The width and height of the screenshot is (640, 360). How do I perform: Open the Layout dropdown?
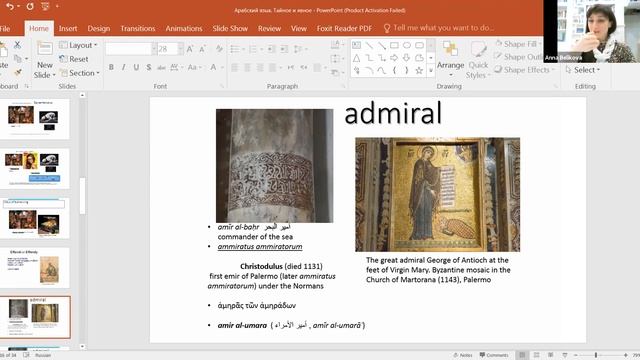(x=78, y=45)
